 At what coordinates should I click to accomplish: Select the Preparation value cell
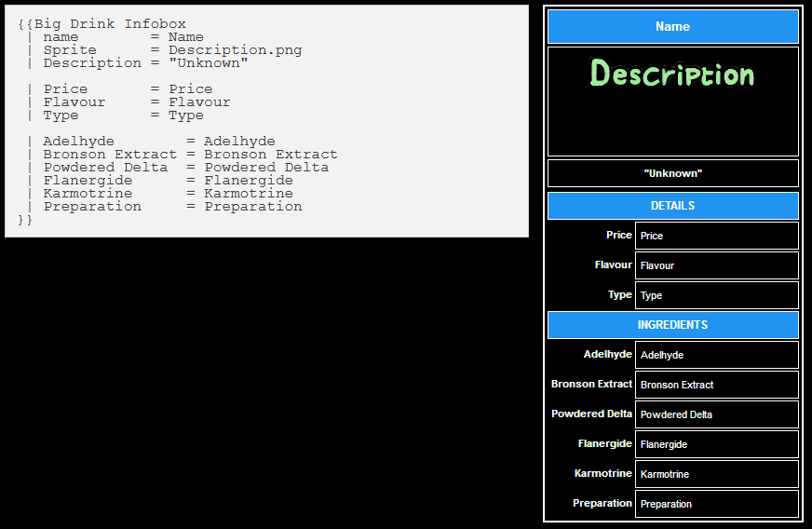coord(716,504)
